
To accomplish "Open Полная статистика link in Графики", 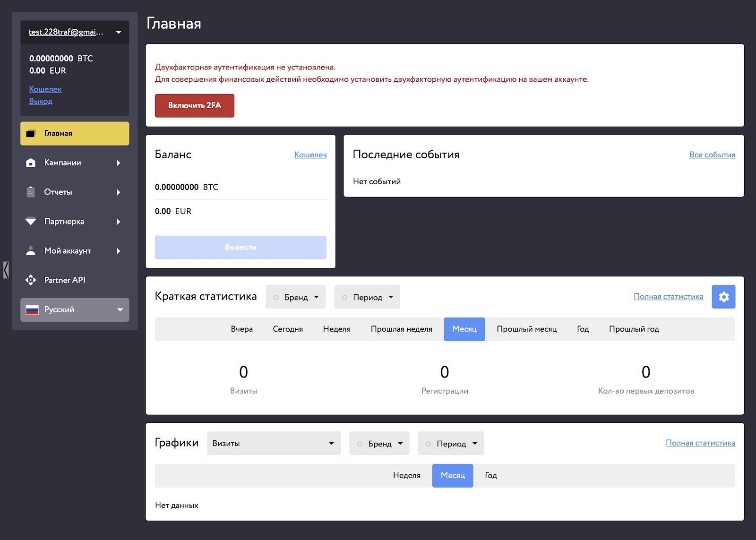I will (x=700, y=443).
